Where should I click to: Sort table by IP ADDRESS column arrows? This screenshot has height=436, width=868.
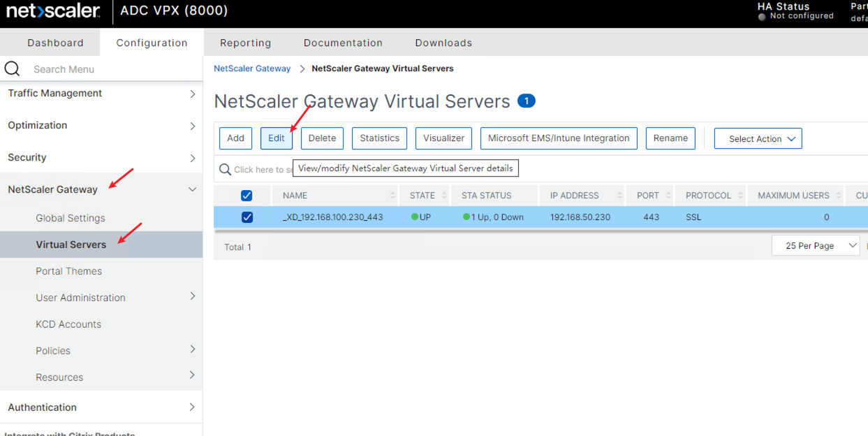coord(619,196)
